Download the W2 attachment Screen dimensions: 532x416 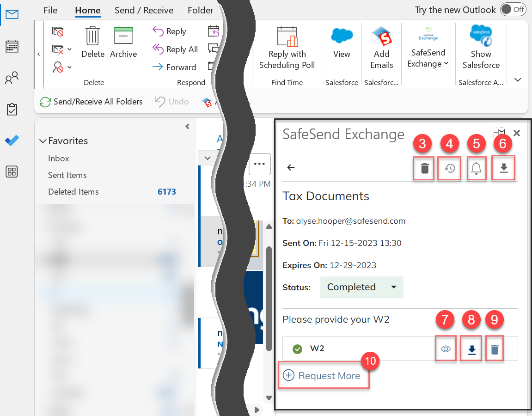click(x=471, y=349)
